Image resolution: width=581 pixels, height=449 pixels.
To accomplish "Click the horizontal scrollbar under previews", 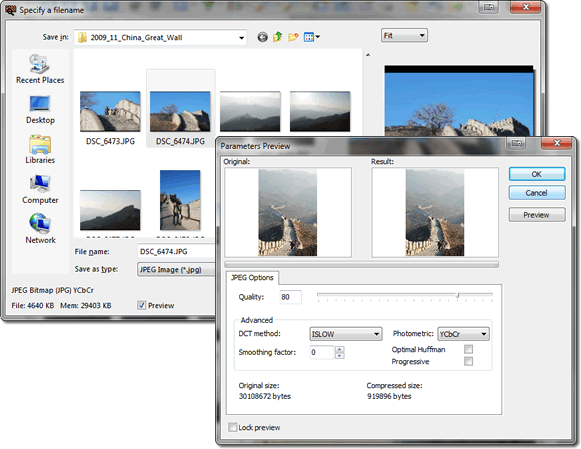I will (x=361, y=265).
